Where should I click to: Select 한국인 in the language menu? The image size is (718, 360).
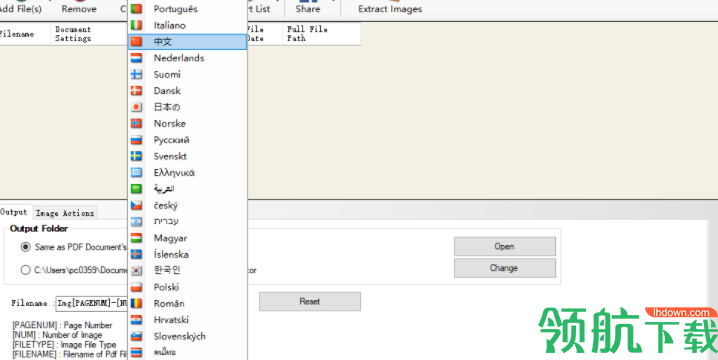188,271
